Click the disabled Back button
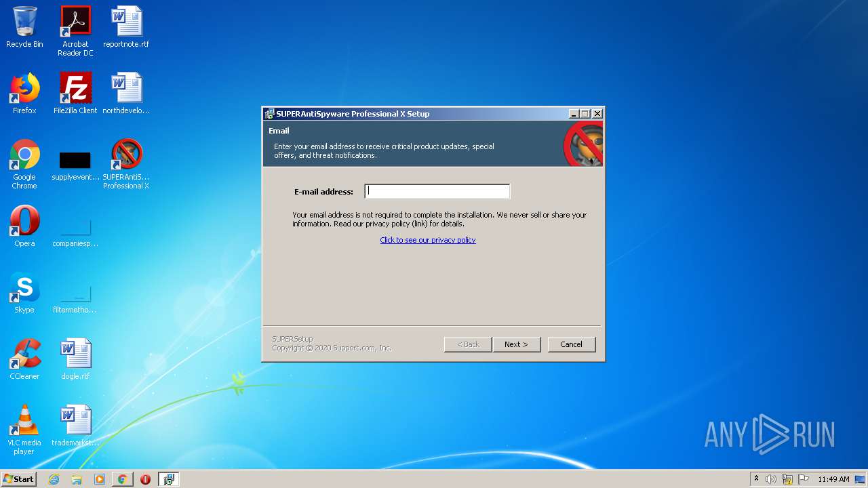 click(x=468, y=344)
